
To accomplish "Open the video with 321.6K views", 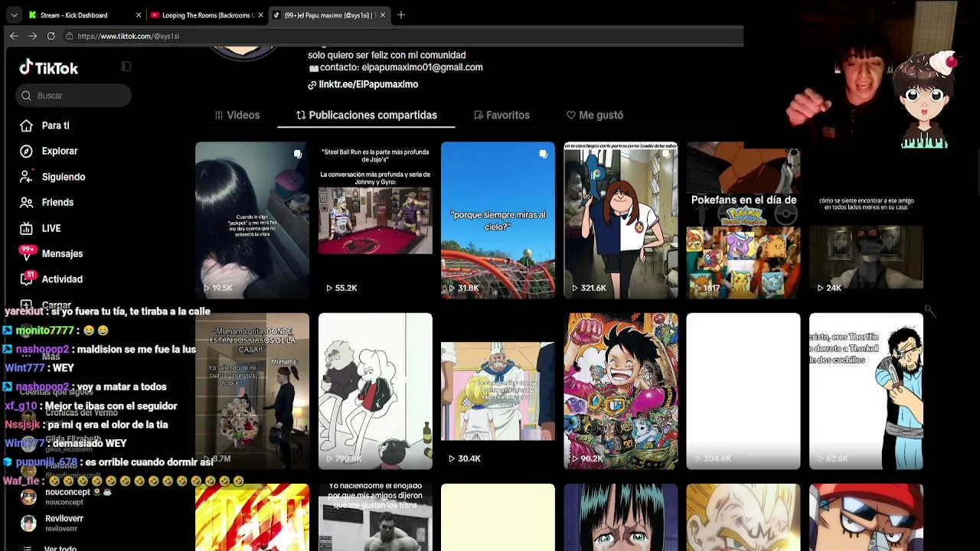I will 621,220.
